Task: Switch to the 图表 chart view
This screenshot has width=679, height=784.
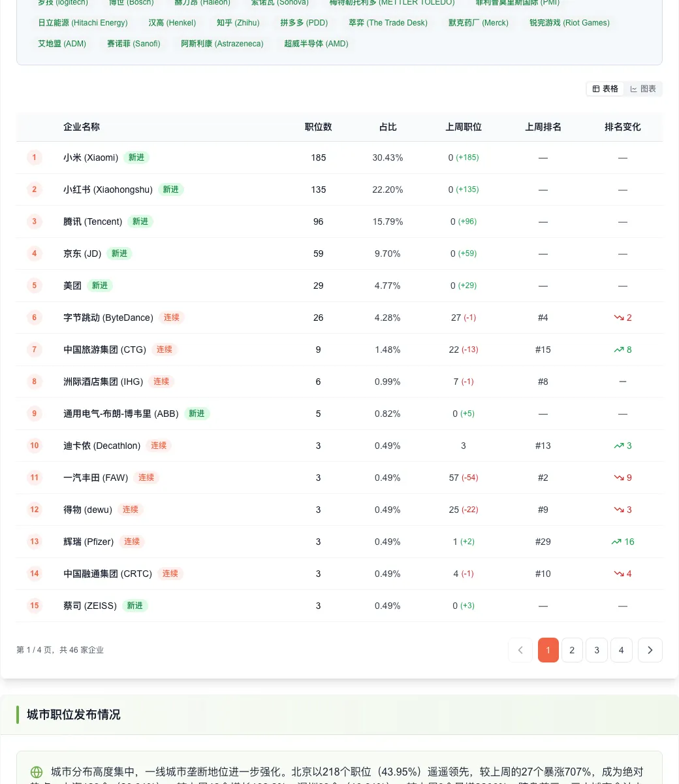Action: point(642,88)
